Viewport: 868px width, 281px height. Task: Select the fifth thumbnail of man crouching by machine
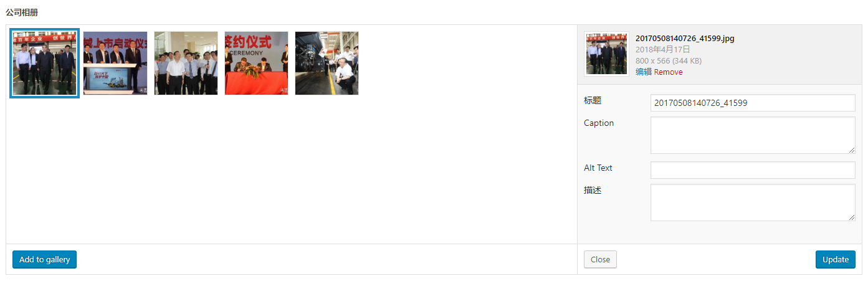pyautogui.click(x=327, y=64)
